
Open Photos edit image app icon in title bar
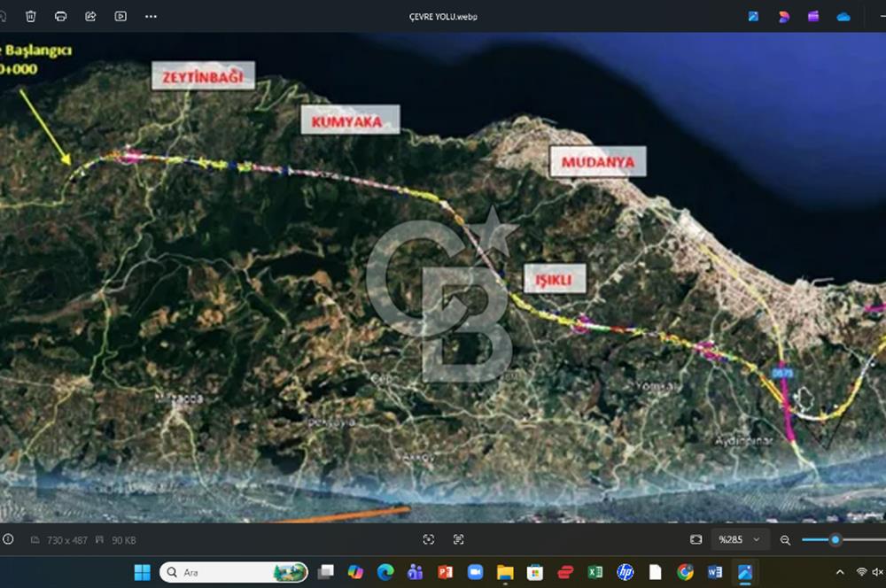click(753, 16)
